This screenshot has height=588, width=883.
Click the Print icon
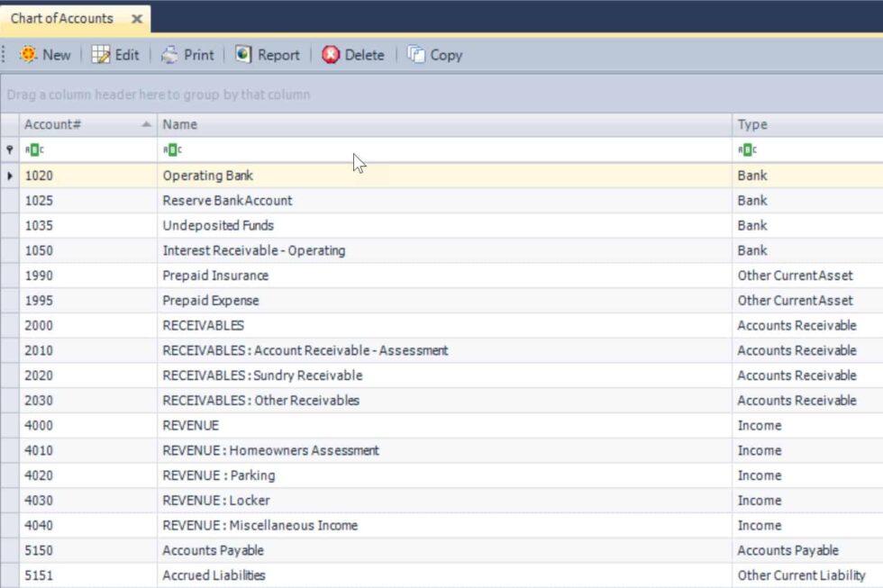[x=169, y=54]
